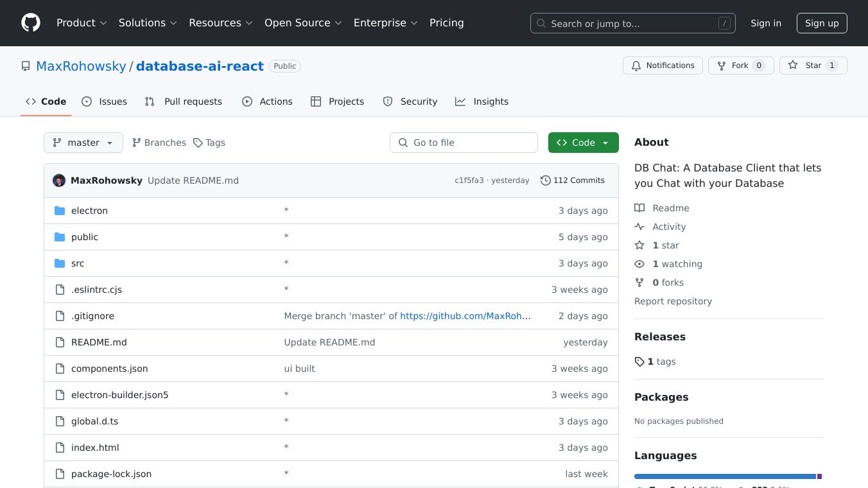Expand the master branch dropdown
This screenshot has width=868, height=488.
coord(83,143)
